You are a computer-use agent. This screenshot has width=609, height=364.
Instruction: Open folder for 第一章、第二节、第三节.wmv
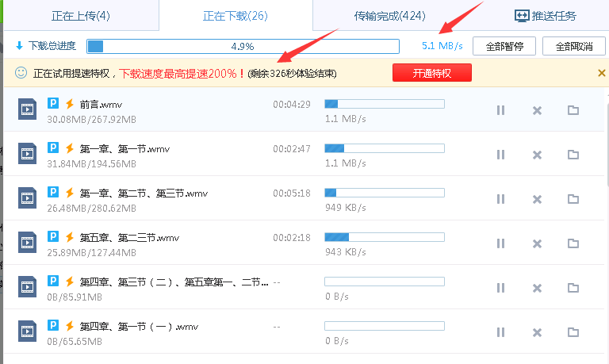pyautogui.click(x=573, y=199)
